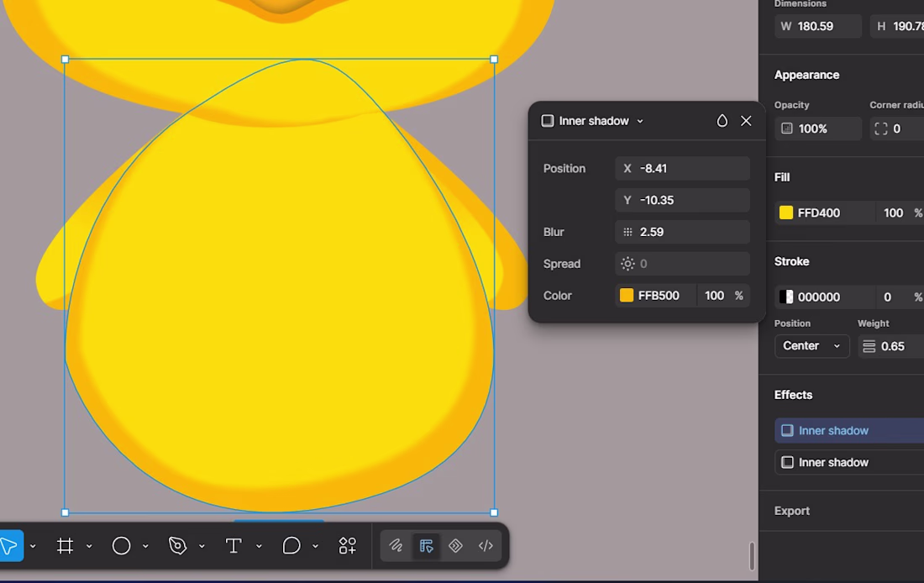The height and width of the screenshot is (583, 924).
Task: Click the opacity icon beside 100%
Action: click(787, 129)
